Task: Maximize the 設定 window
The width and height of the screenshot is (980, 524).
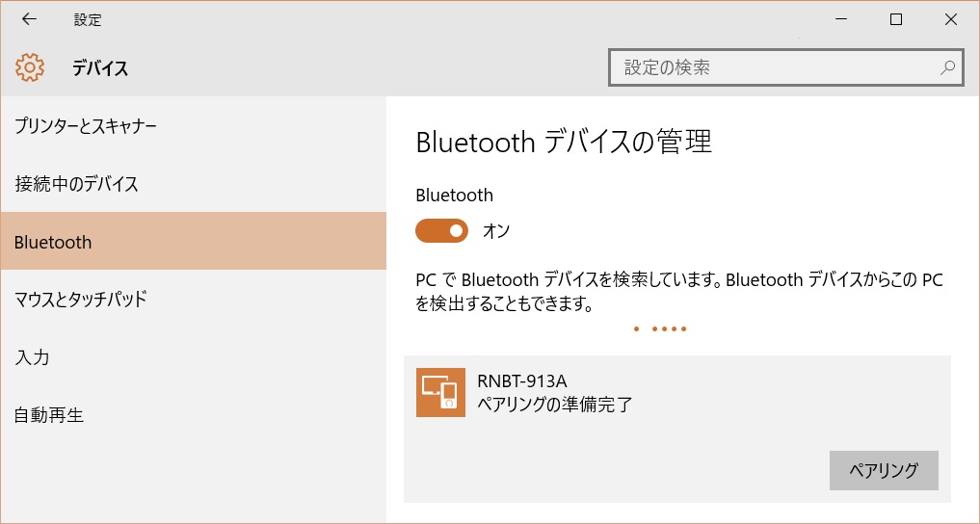Action: pyautogui.click(x=895, y=19)
